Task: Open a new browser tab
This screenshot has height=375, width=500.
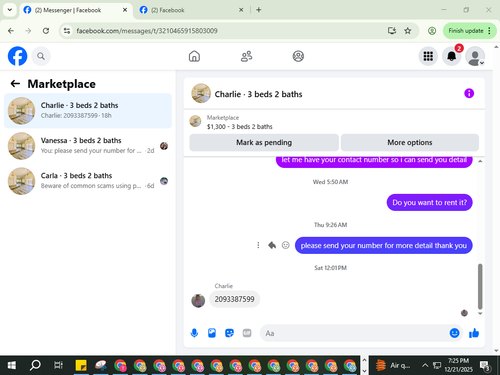Action: (259, 10)
